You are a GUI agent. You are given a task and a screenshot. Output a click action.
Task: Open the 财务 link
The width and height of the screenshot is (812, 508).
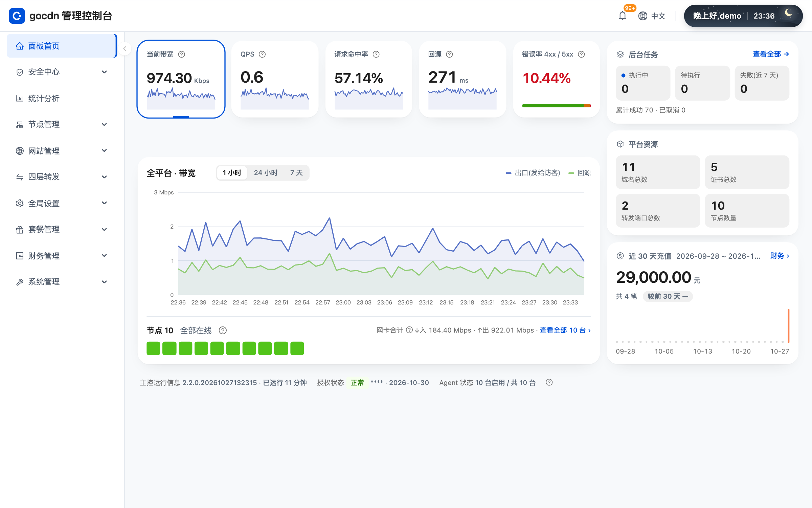pyautogui.click(x=780, y=256)
